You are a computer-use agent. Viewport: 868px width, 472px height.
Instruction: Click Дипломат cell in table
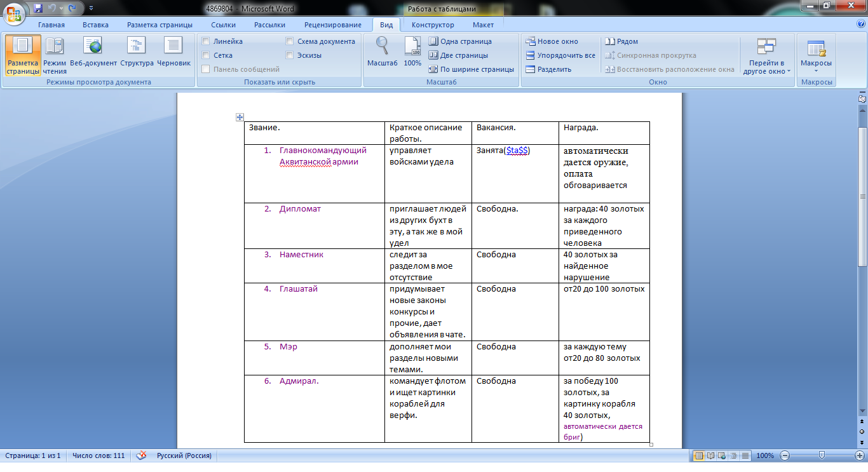(315, 226)
